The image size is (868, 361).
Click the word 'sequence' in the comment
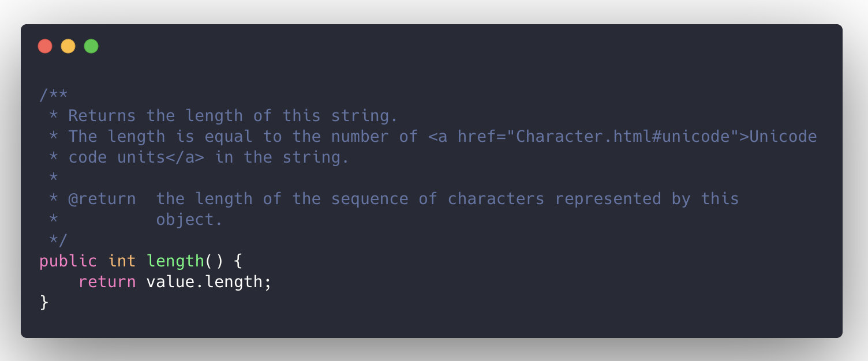click(x=369, y=199)
